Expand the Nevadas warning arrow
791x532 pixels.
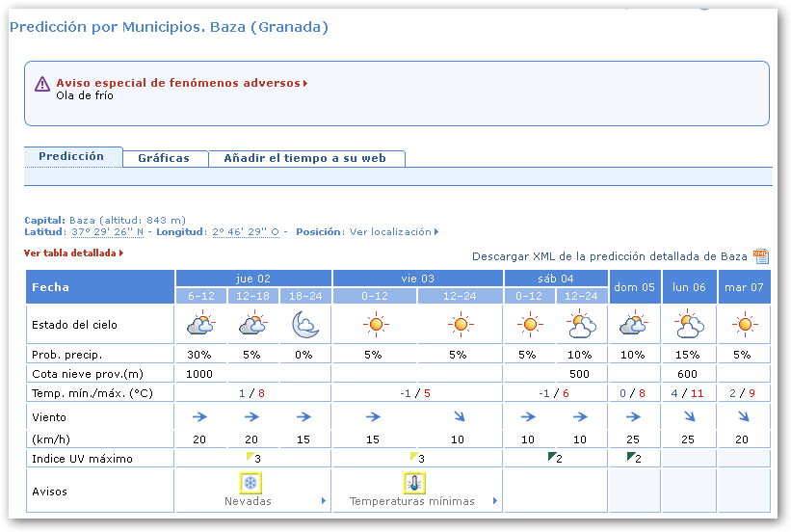(324, 501)
